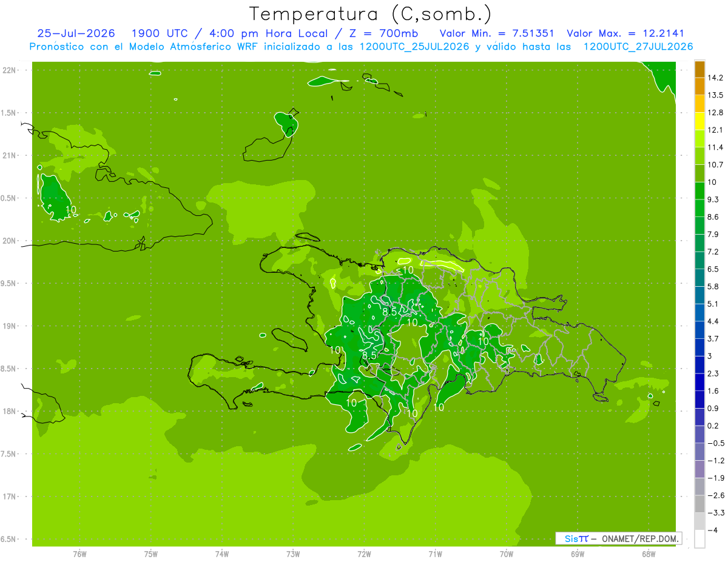Click the '12.8' colorbar value
This screenshot has width=728, height=562.
[716, 113]
